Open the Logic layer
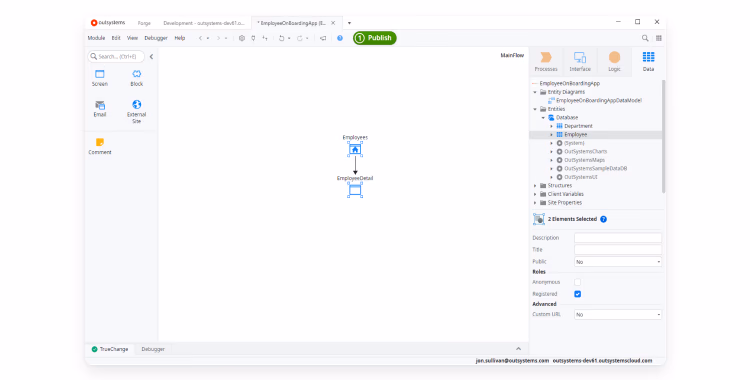The image size is (750, 380). point(614,61)
